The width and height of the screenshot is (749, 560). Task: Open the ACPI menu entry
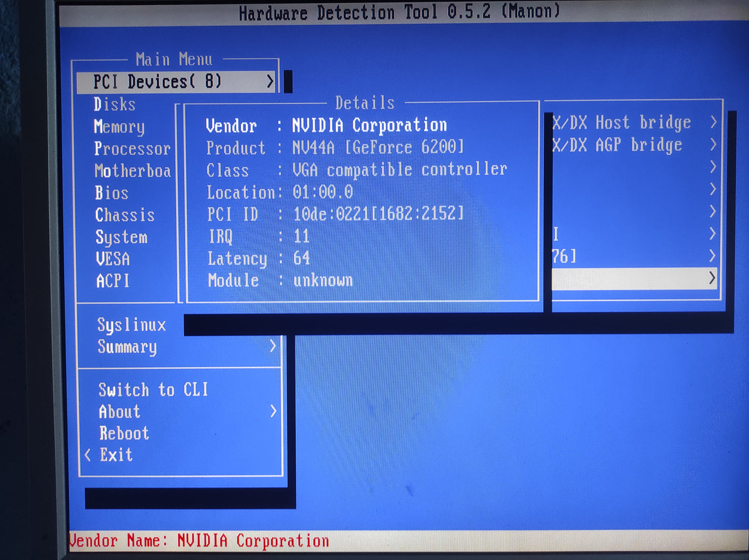113,281
